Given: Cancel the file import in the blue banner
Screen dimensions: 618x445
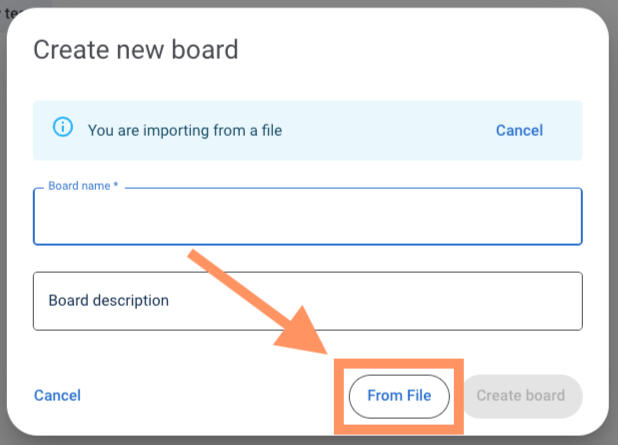Looking at the screenshot, I should click(x=519, y=130).
